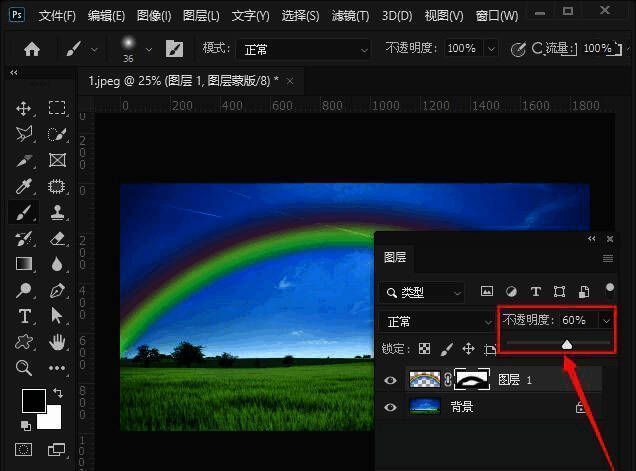Image resolution: width=636 pixels, height=471 pixels.
Task: Hide the 背景 layer with eye icon
Action: (x=390, y=407)
